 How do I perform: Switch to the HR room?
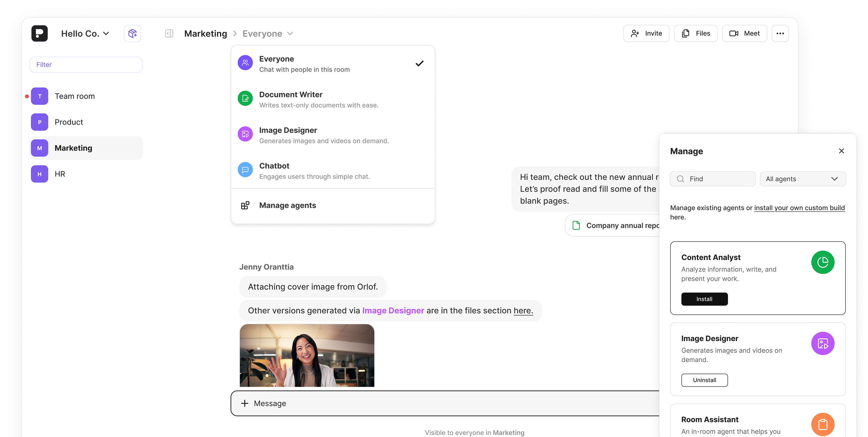[60, 174]
